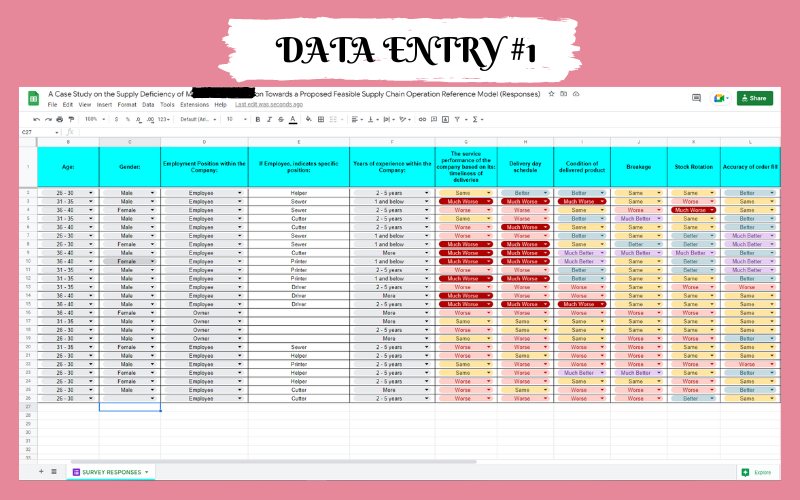Open the SURVEY RESPONSES tab arrow menu
Viewport: 800px width, 500px height.
pyautogui.click(x=146, y=472)
